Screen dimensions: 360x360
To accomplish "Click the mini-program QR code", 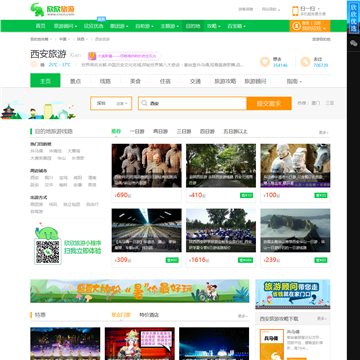I will coord(48,252).
